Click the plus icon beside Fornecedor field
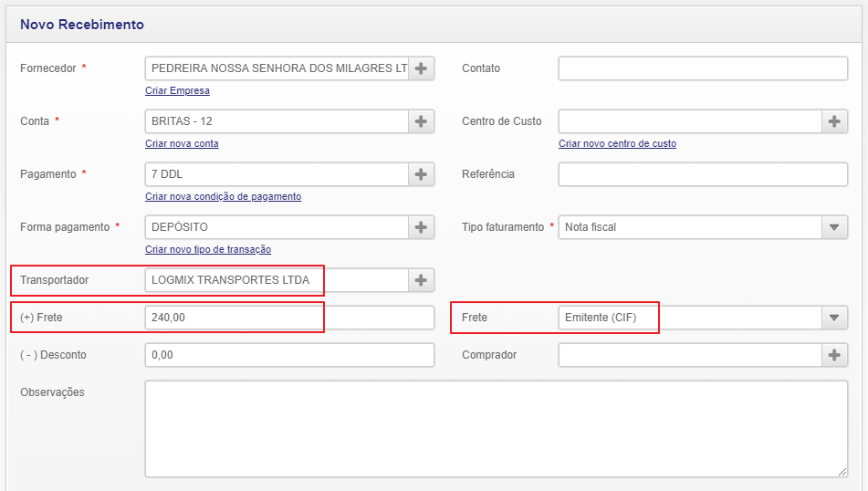Screen dimensions: 868x491 (421, 68)
